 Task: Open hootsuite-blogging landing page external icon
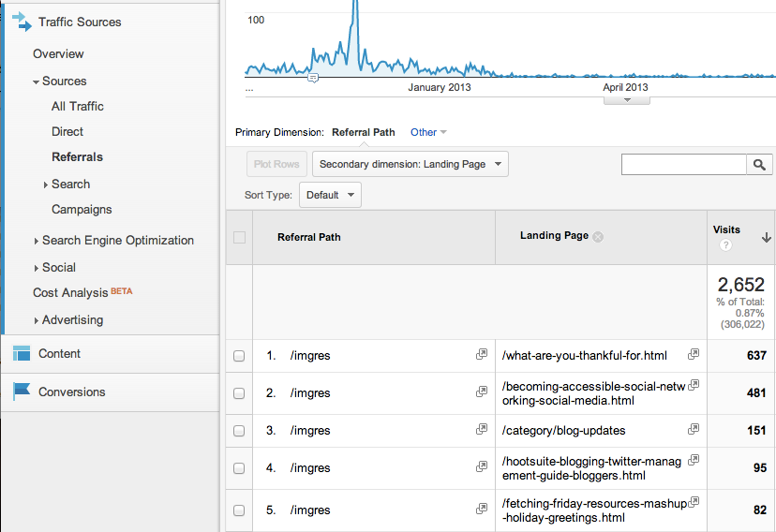pyautogui.click(x=694, y=460)
